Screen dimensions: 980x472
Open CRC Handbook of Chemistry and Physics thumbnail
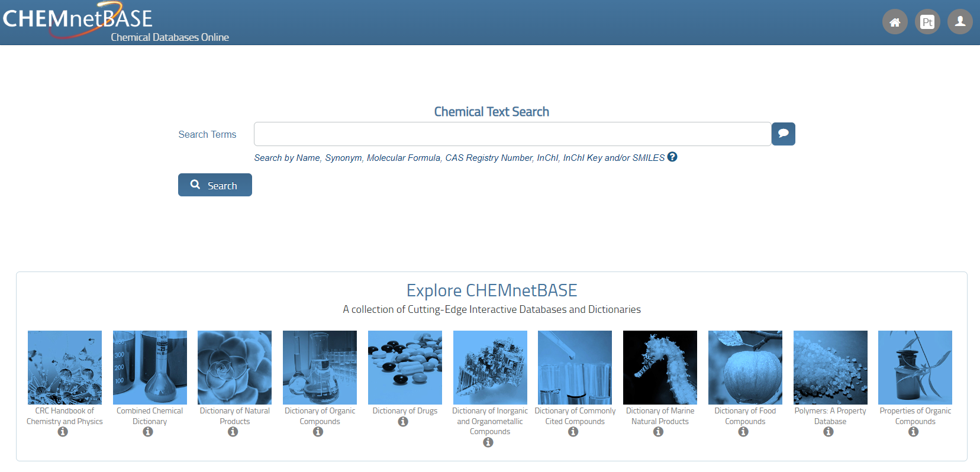pyautogui.click(x=65, y=367)
